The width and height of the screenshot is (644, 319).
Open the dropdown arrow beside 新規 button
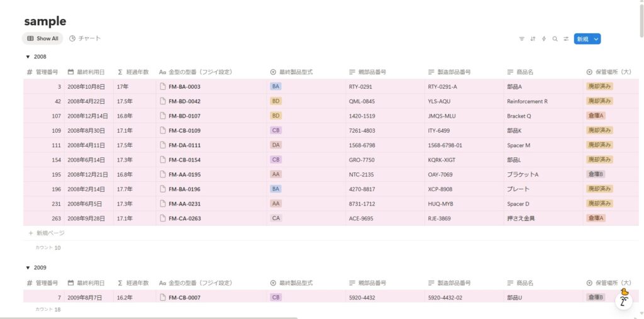click(x=596, y=39)
